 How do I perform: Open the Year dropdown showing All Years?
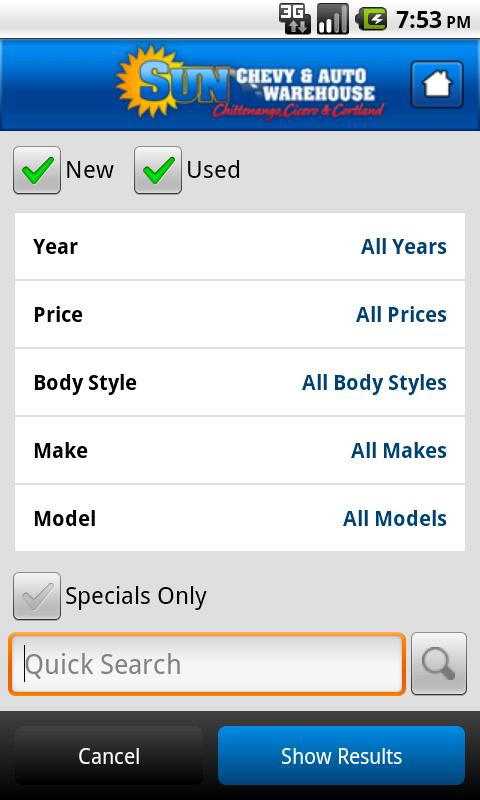(x=240, y=246)
